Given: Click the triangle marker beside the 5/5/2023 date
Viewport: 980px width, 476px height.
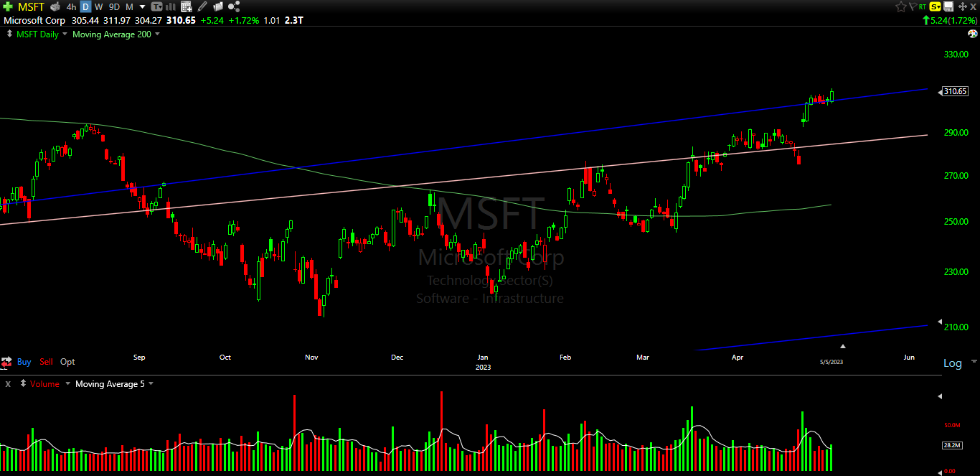Looking at the screenshot, I should 843,347.
